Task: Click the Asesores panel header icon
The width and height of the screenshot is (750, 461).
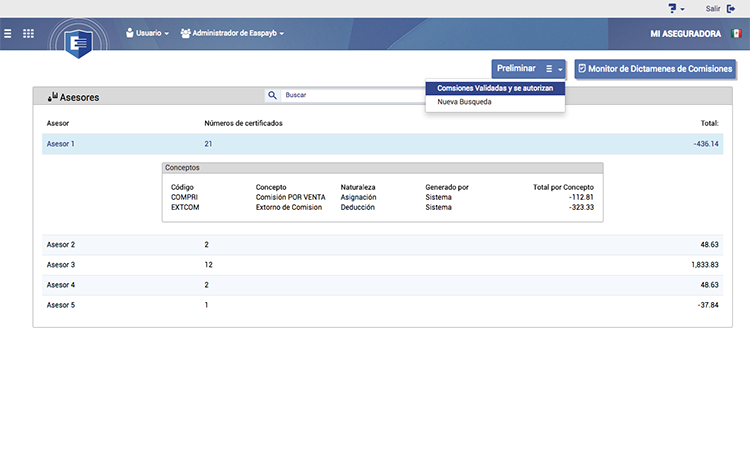Action: click(53, 97)
